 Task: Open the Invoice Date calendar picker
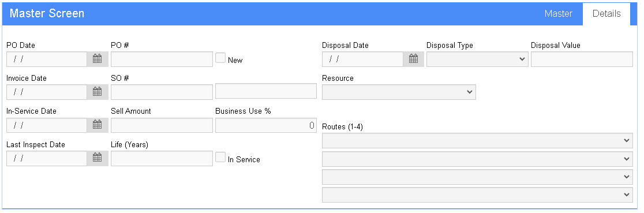pos(98,92)
